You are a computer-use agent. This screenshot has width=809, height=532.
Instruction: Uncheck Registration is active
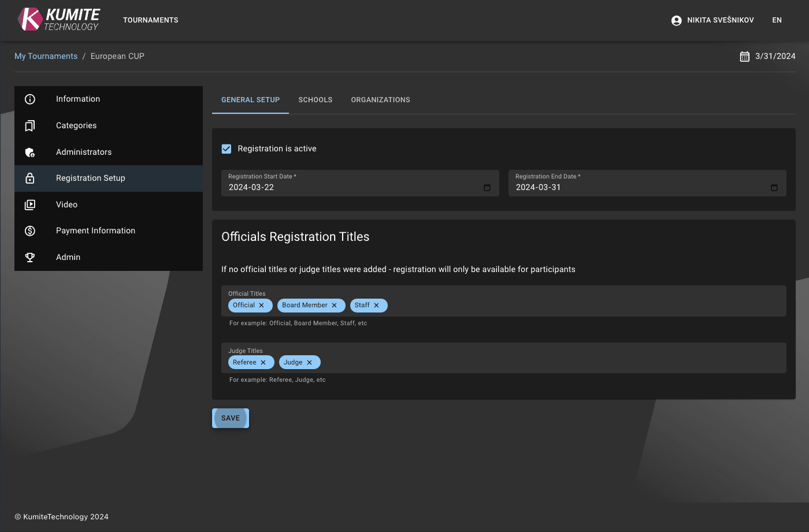pos(226,148)
